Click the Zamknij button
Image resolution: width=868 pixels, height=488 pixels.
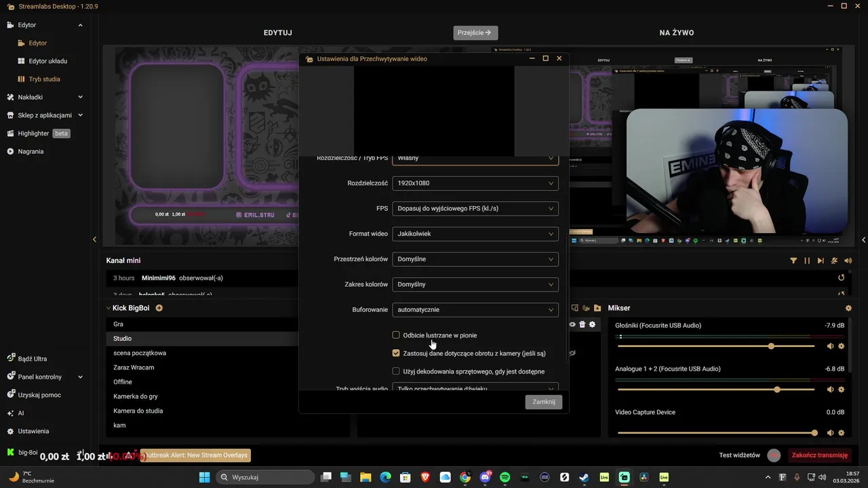[544, 402]
